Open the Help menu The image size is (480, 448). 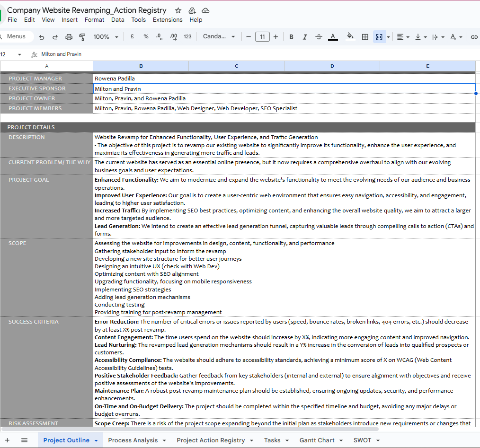pyautogui.click(x=196, y=19)
